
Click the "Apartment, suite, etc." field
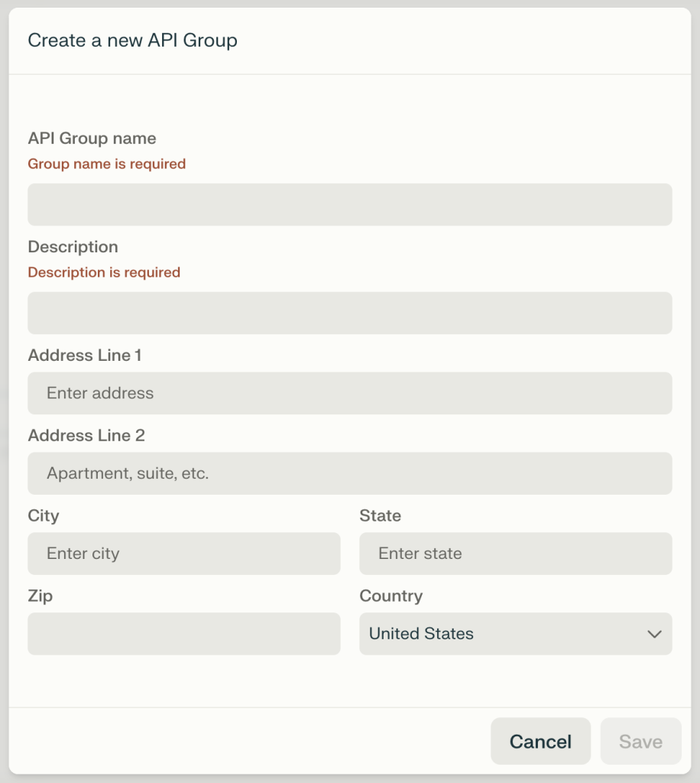(x=350, y=473)
